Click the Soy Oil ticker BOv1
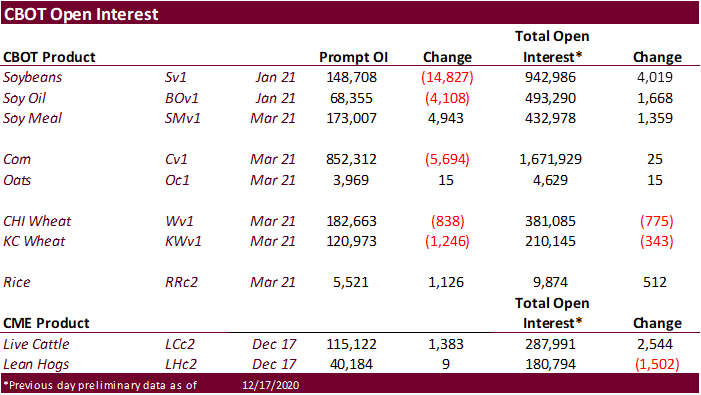Viewport: 701px width, 395px height. click(x=182, y=98)
